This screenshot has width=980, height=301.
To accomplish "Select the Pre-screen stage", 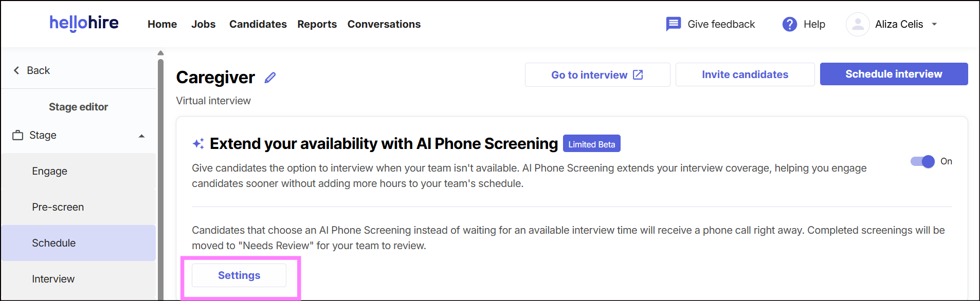I will (78, 207).
